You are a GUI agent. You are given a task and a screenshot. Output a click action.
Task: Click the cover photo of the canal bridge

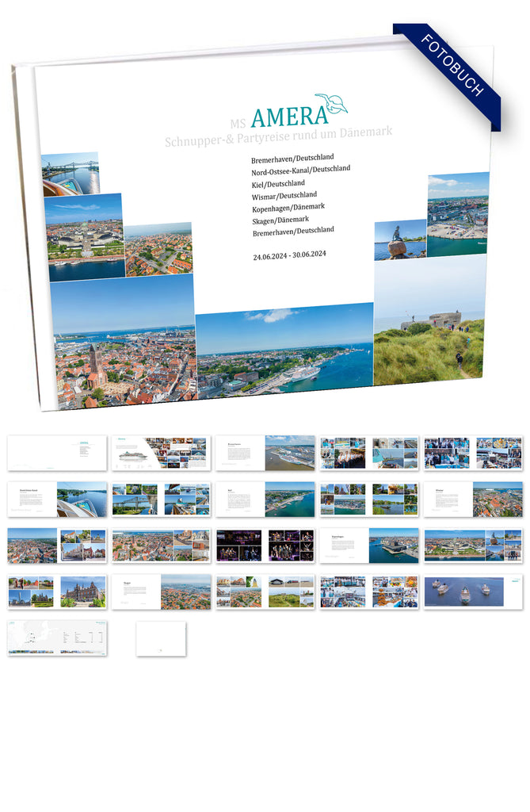(x=71, y=174)
